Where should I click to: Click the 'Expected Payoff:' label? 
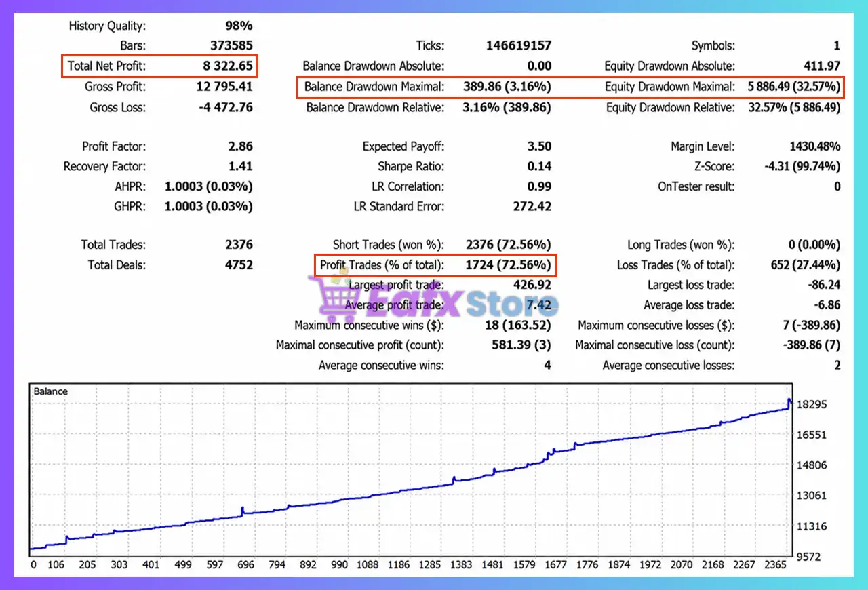[x=403, y=146]
